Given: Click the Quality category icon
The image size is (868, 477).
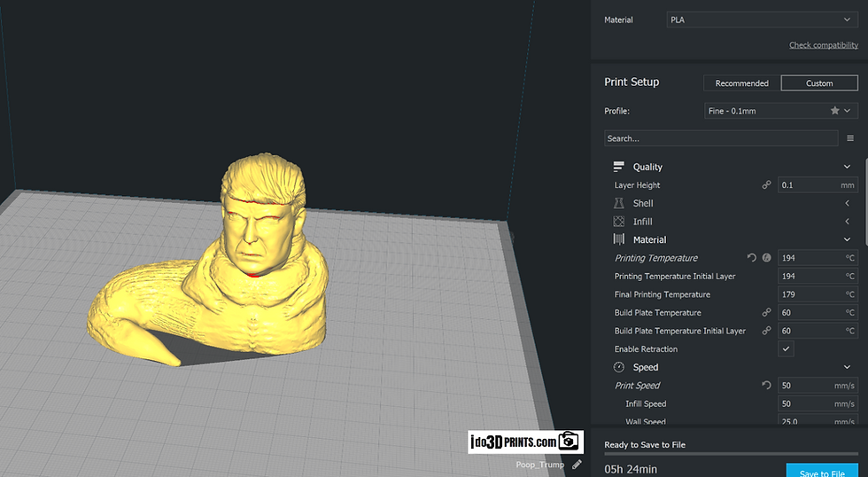Looking at the screenshot, I should (x=619, y=167).
